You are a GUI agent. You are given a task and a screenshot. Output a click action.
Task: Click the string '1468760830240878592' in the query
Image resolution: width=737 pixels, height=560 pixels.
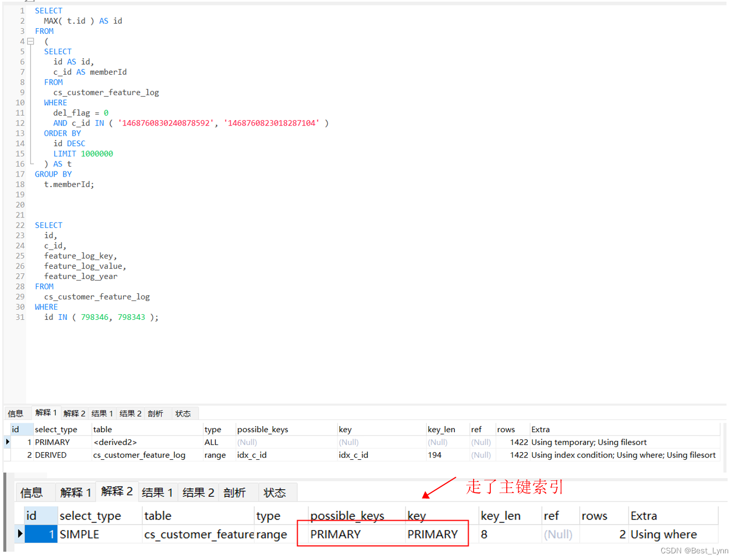(x=166, y=123)
